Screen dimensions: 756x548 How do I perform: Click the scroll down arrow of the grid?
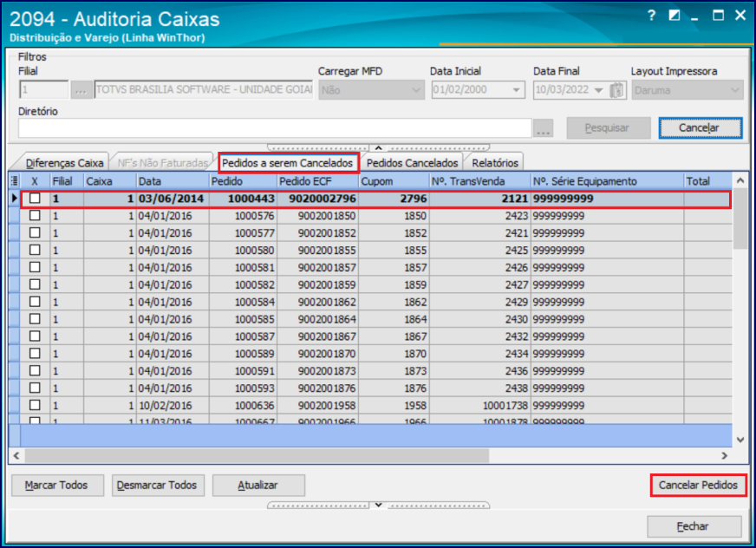coord(740,440)
